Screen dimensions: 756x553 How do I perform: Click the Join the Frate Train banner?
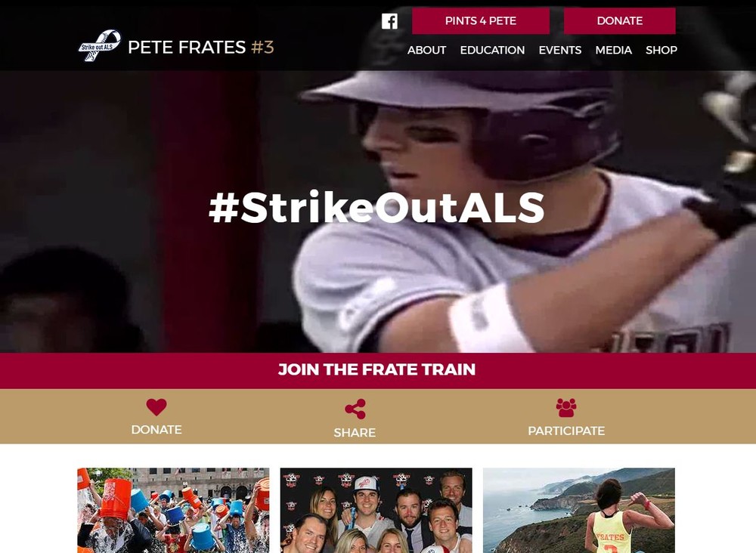point(377,369)
